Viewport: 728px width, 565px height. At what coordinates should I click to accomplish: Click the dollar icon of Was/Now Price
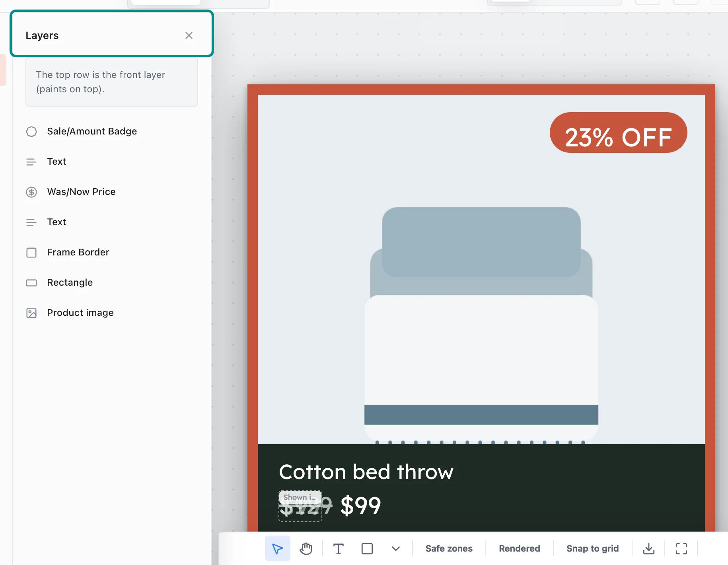point(31,192)
